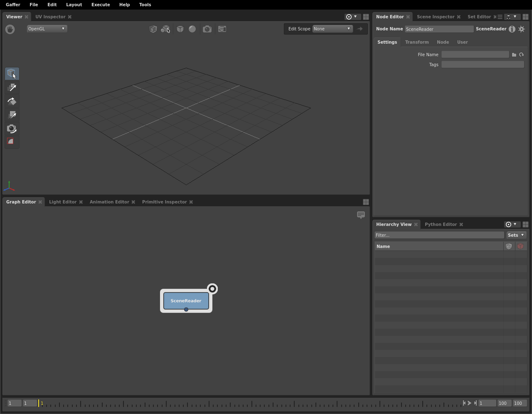Toggle the focus circle on the SceneReader node

tap(212, 289)
